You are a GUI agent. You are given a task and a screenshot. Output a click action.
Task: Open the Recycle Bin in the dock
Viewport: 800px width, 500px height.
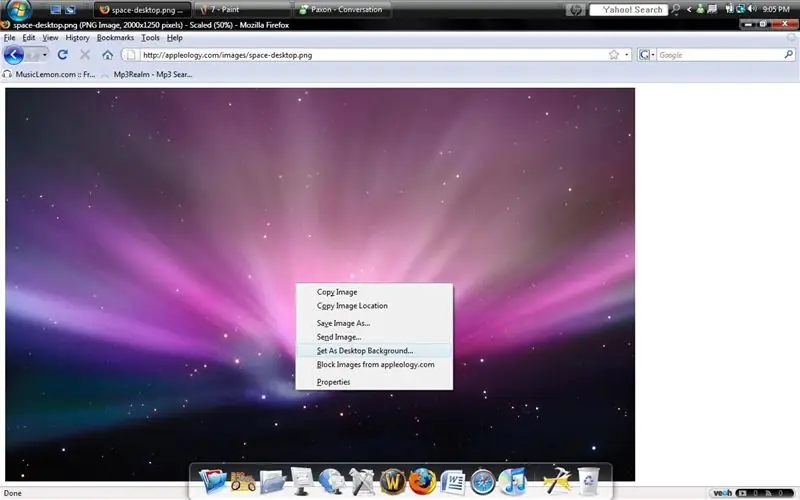588,481
